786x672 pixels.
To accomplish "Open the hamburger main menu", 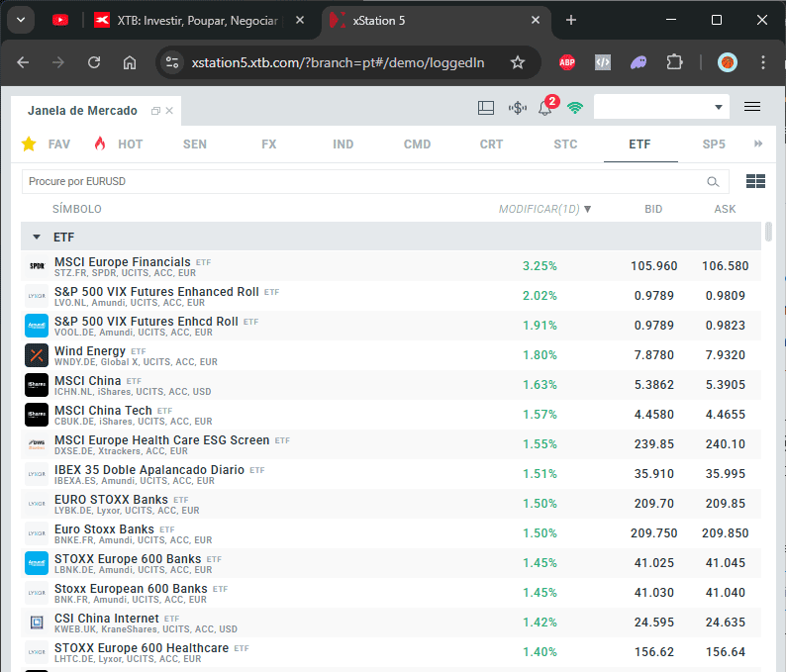I will pyautogui.click(x=752, y=107).
